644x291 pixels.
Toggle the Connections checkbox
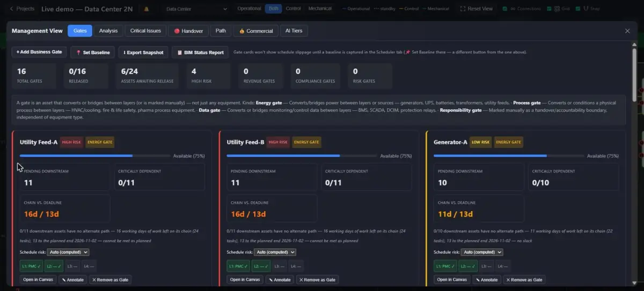(x=505, y=9)
